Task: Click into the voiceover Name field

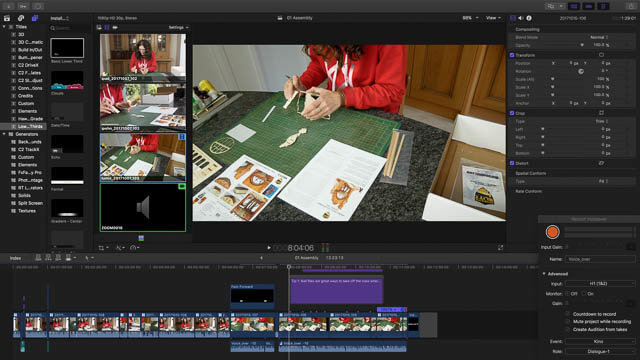Action: pyautogui.click(x=600, y=259)
